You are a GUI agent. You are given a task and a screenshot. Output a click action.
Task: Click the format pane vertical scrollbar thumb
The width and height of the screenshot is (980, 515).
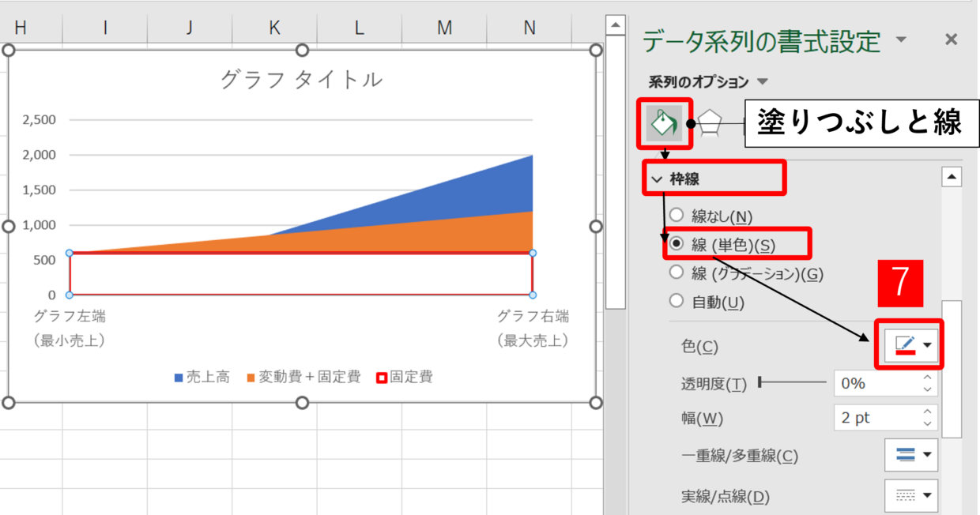952,369
